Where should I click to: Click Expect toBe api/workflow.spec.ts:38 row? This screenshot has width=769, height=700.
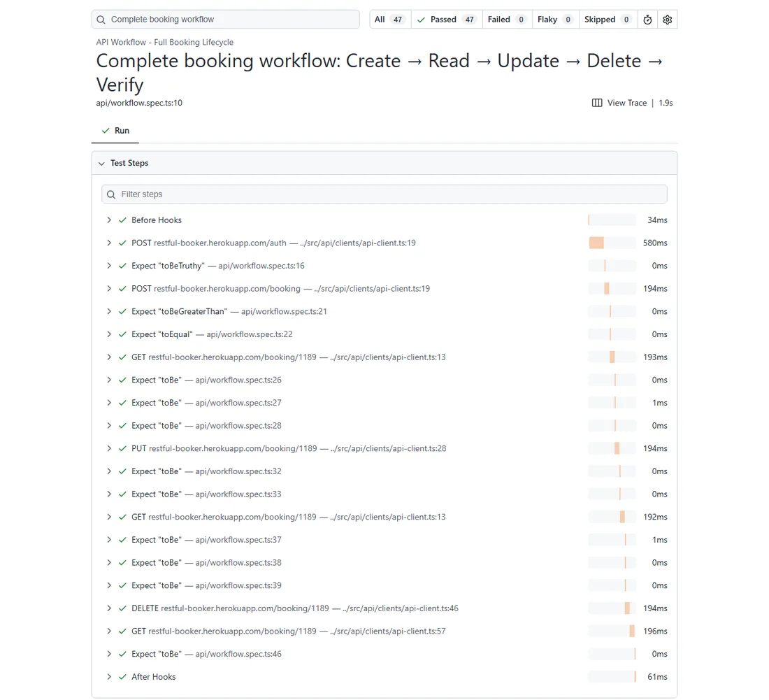384,563
